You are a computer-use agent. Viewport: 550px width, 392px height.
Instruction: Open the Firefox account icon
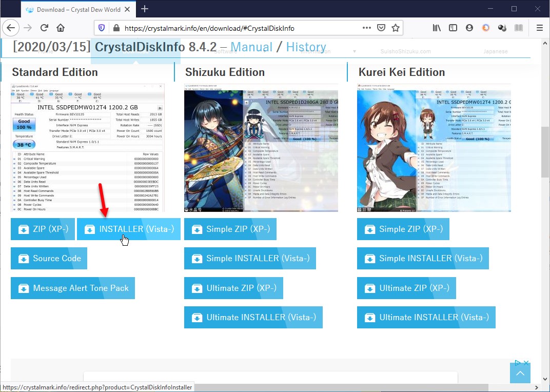[469, 28]
